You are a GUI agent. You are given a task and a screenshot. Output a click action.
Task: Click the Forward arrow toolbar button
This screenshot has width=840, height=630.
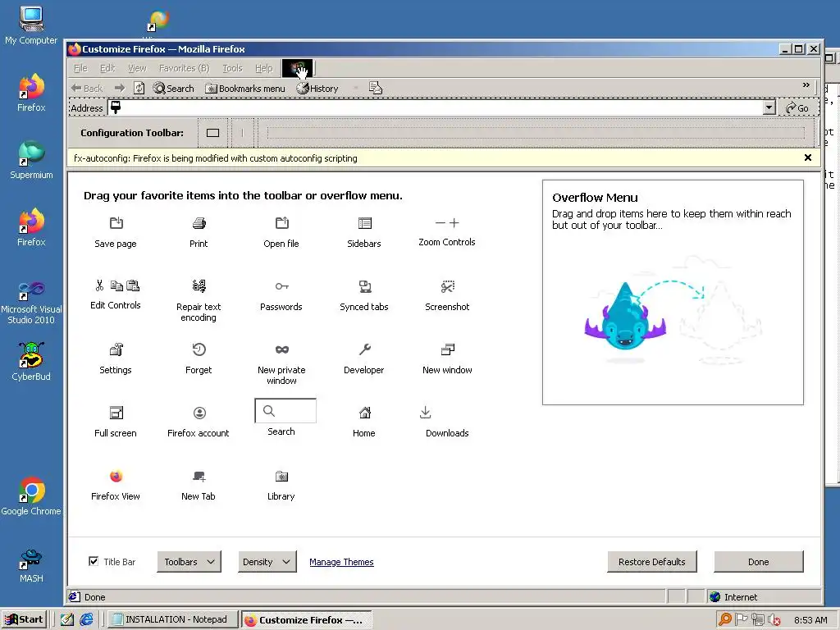point(120,88)
